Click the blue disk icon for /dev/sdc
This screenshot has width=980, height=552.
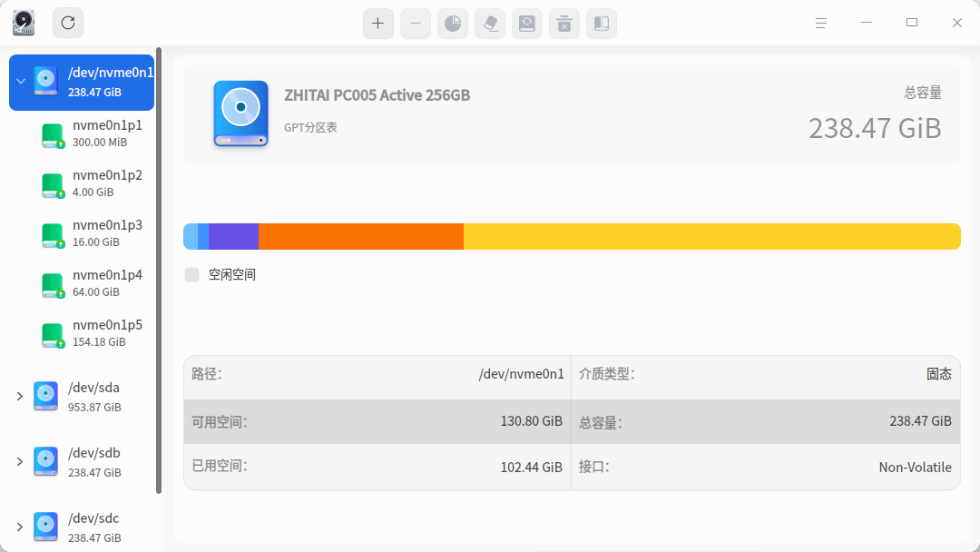click(45, 527)
